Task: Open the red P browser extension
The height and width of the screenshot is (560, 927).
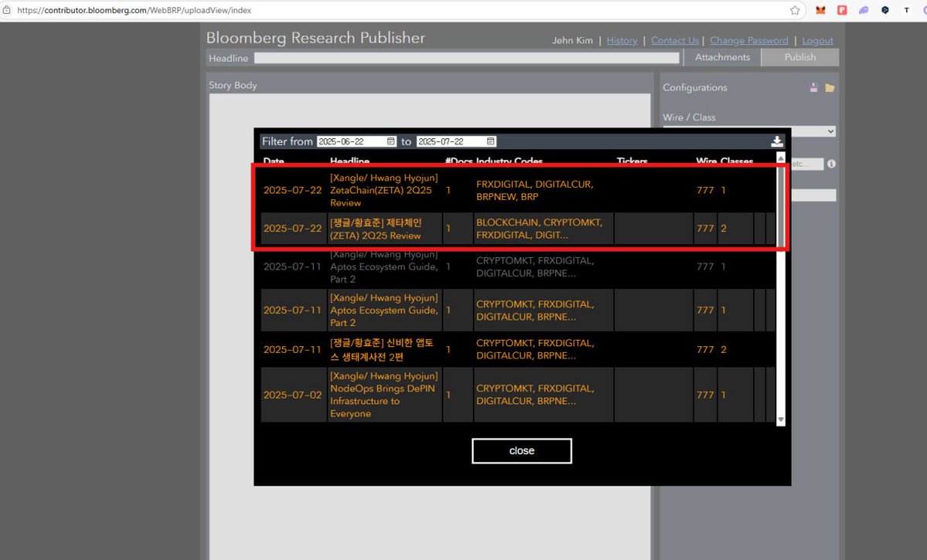Action: [842, 11]
